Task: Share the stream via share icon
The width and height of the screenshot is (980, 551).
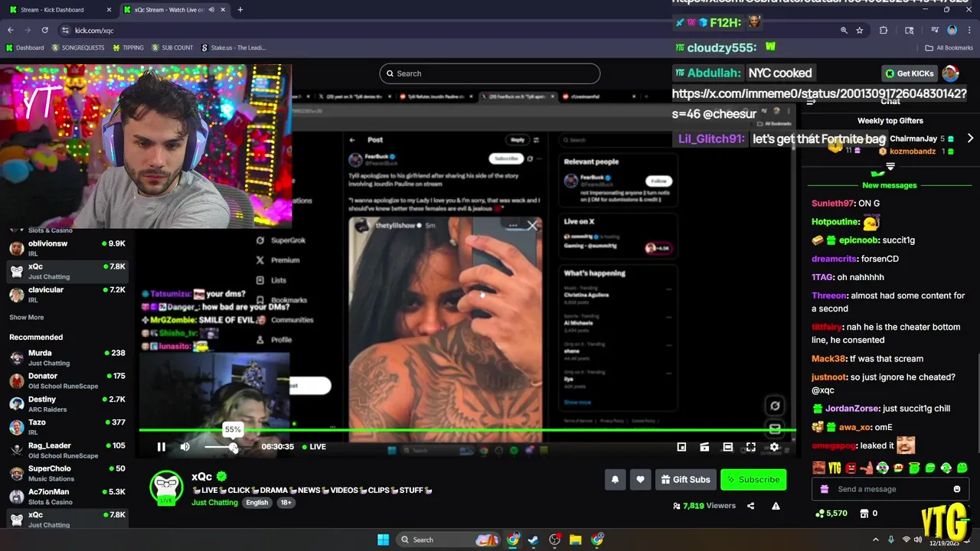Action: coord(750,506)
